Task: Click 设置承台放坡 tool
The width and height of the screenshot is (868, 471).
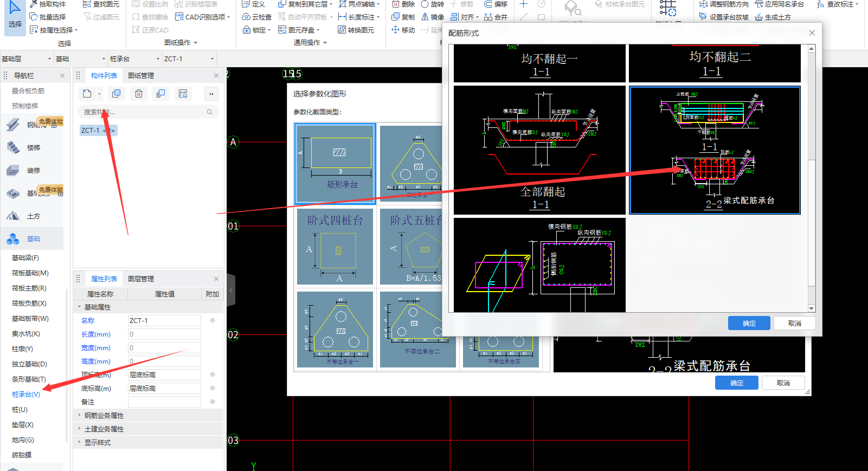Action: [x=724, y=17]
